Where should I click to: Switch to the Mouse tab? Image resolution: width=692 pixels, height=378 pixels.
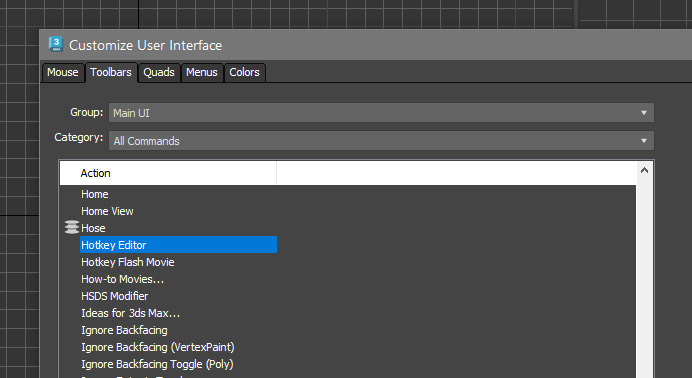63,72
